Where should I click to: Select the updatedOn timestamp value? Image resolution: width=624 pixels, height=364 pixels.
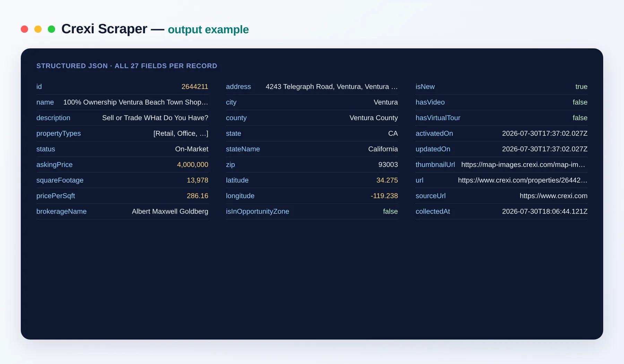(545, 149)
